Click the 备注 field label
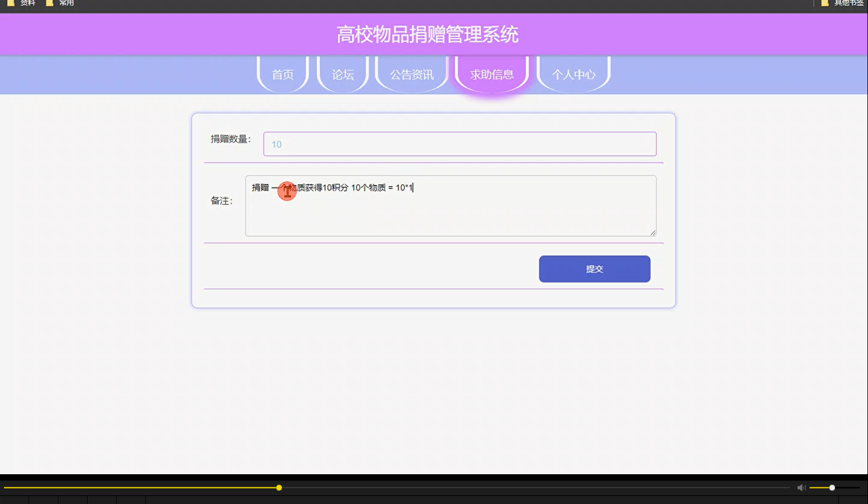This screenshot has height=504, width=868. tap(222, 202)
